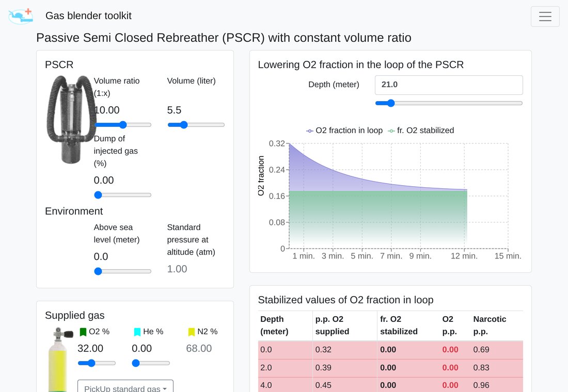Click the cyan He % flag icon

click(137, 332)
